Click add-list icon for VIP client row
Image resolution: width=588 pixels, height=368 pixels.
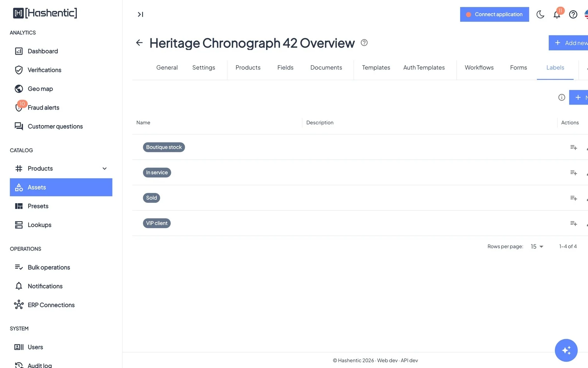(x=573, y=223)
